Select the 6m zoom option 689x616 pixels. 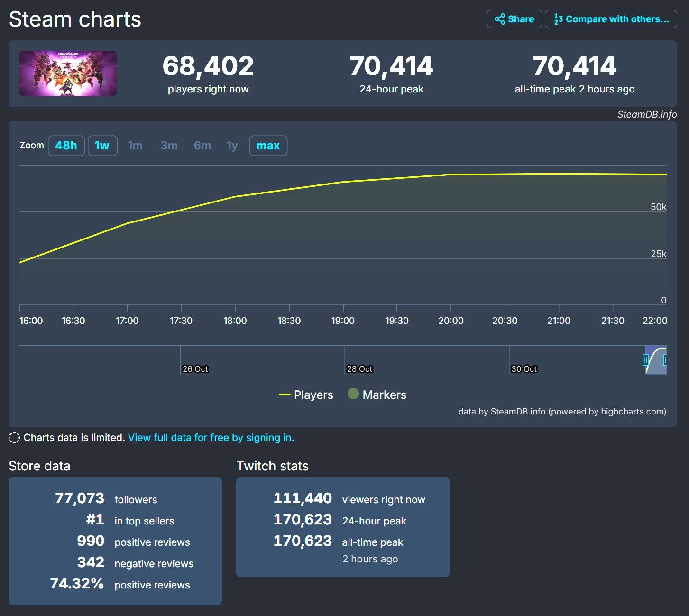202,146
